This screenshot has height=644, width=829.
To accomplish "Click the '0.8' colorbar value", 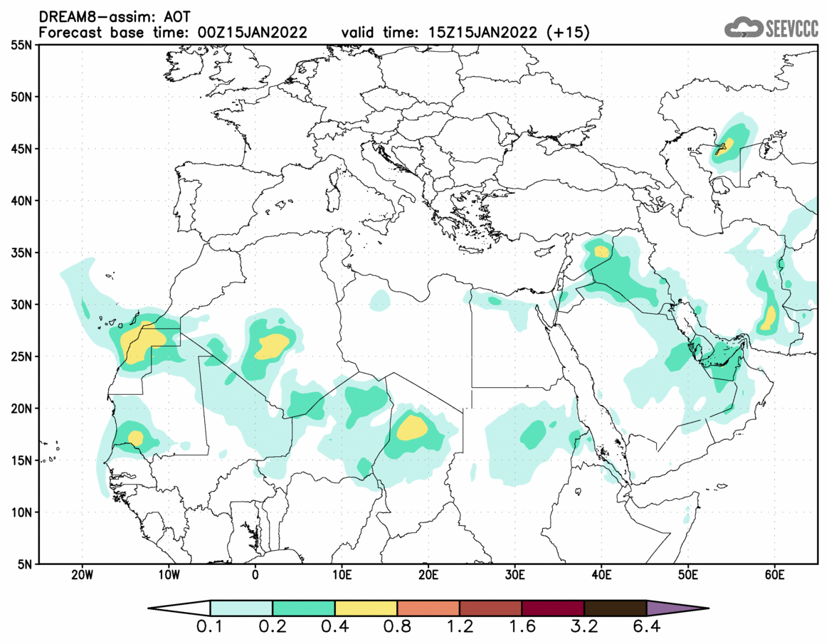I will tap(397, 628).
